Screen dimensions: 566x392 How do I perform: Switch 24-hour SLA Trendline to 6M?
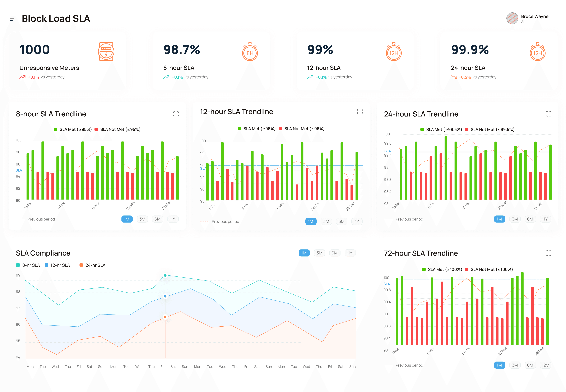pyautogui.click(x=530, y=219)
